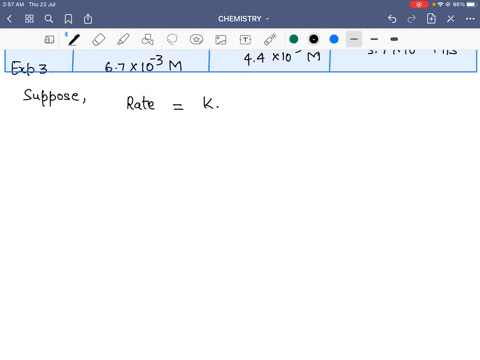Undo the last stroke
This screenshot has height=360, width=480.
[392, 19]
